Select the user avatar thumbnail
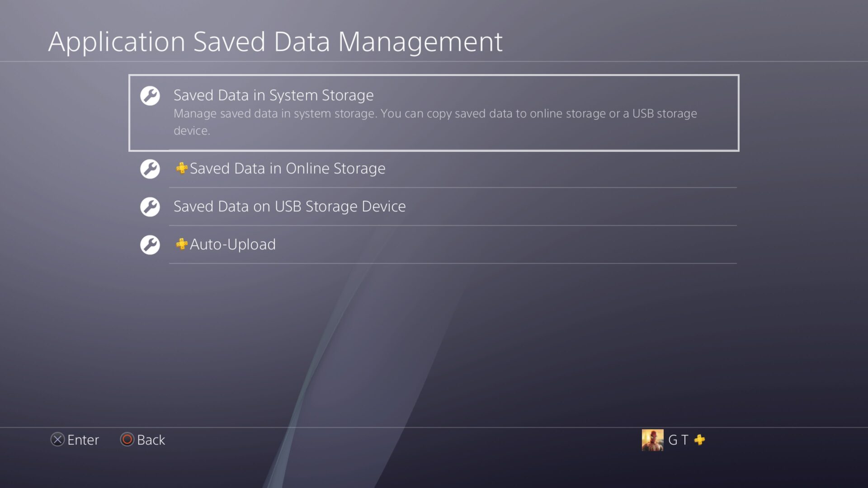868x488 pixels. point(652,440)
